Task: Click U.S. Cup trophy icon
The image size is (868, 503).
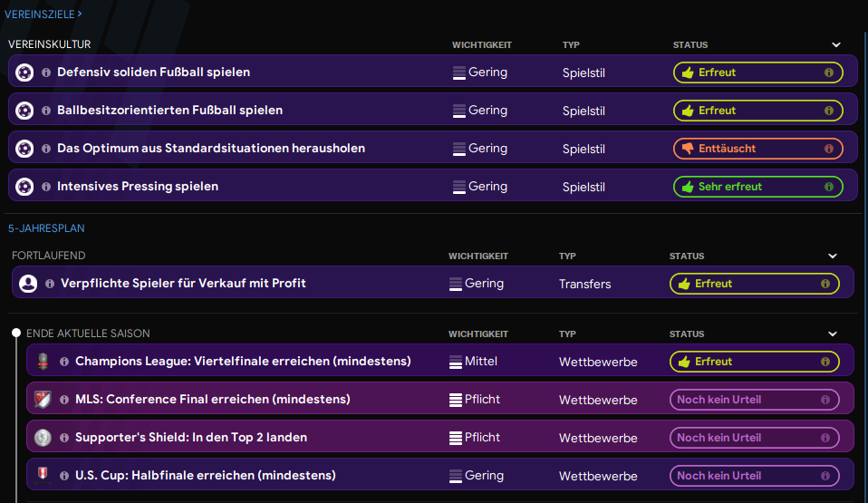Action: [x=43, y=475]
